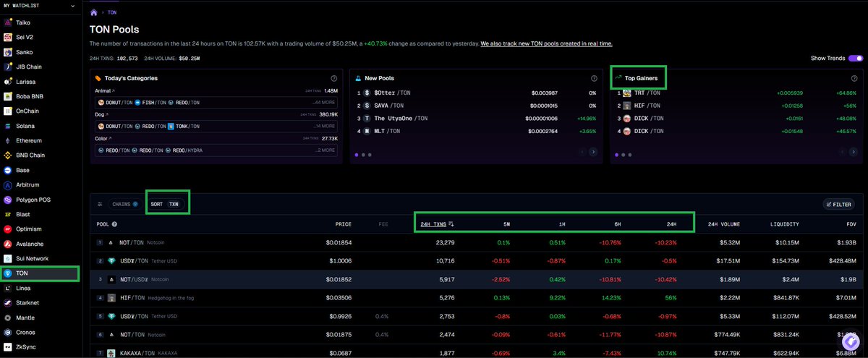Click TON in the breadcrumb
Image resolution: width=868 pixels, height=358 pixels.
coord(114,12)
